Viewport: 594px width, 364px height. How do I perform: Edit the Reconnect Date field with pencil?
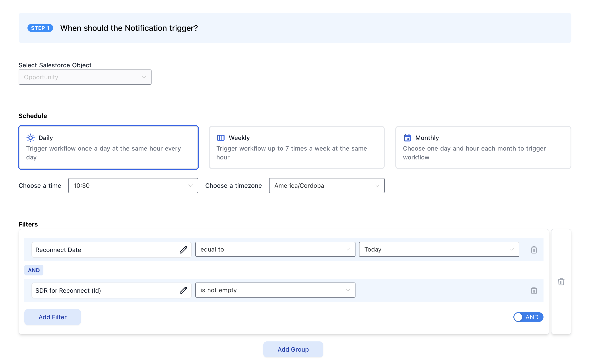(183, 250)
